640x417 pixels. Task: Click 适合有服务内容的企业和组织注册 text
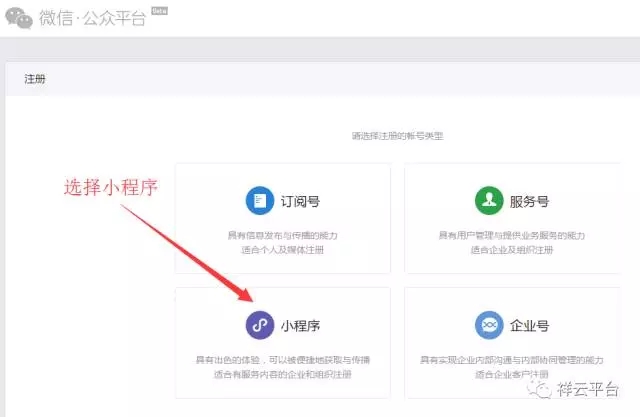[282, 374]
